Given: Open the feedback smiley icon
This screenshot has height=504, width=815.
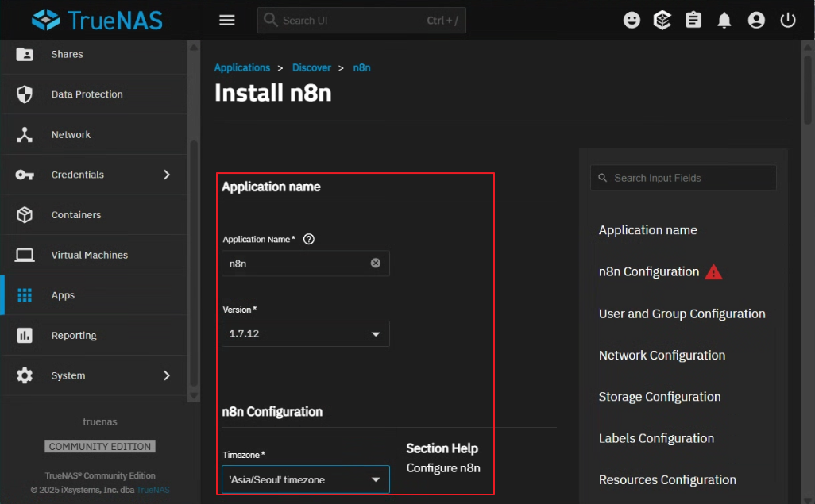Looking at the screenshot, I should (632, 21).
